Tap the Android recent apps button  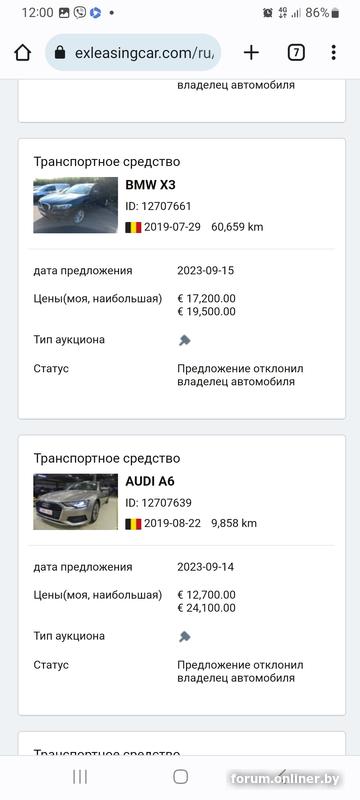pos(80,777)
